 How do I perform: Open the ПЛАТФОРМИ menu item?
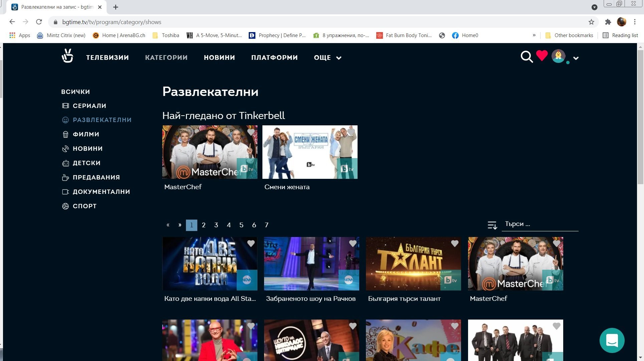click(x=274, y=57)
